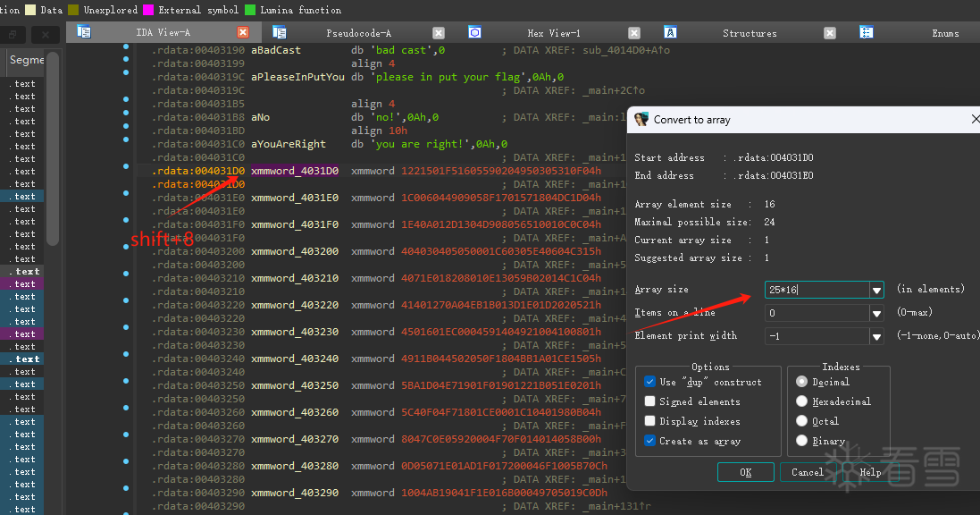The height and width of the screenshot is (515, 980).
Task: Click the Hex View-1 tab icon
Action: click(x=475, y=32)
